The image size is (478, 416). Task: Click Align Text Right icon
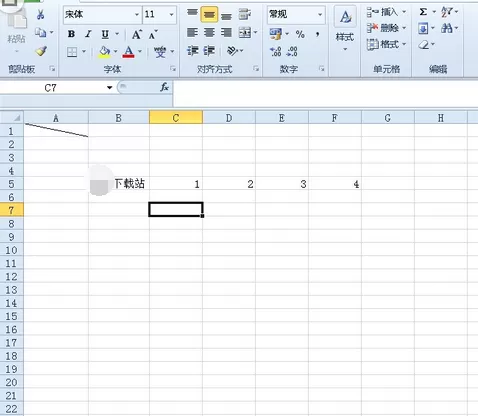pos(226,33)
